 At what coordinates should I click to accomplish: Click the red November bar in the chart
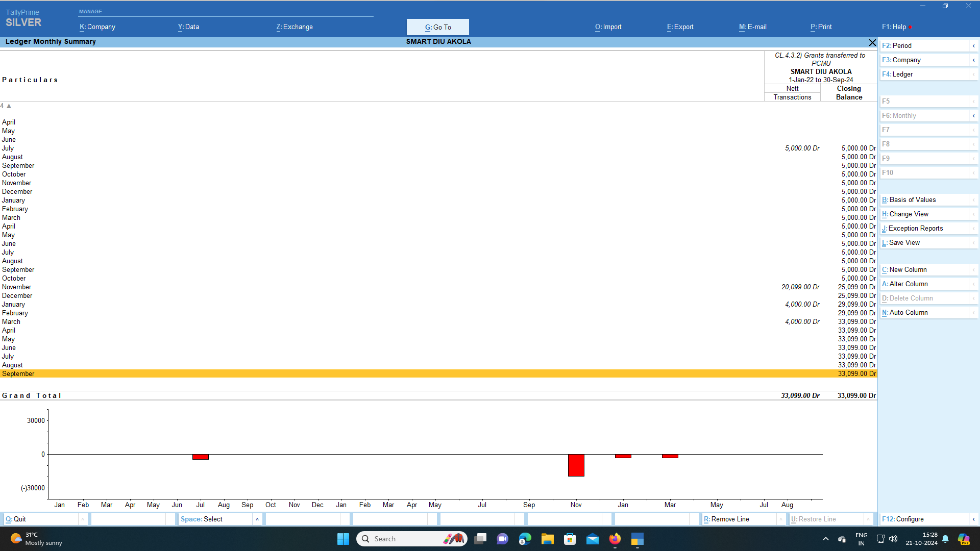[x=576, y=465]
